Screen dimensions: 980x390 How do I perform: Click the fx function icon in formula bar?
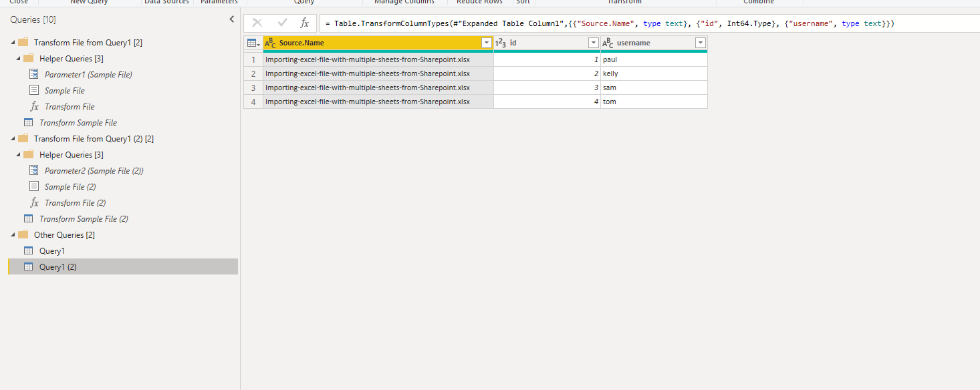305,23
